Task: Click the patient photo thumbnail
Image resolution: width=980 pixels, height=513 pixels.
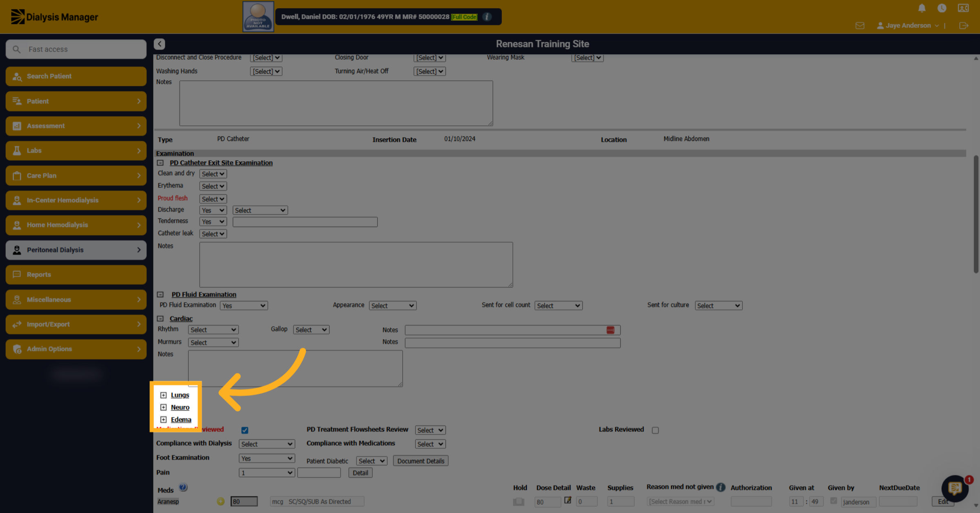Action: [258, 17]
